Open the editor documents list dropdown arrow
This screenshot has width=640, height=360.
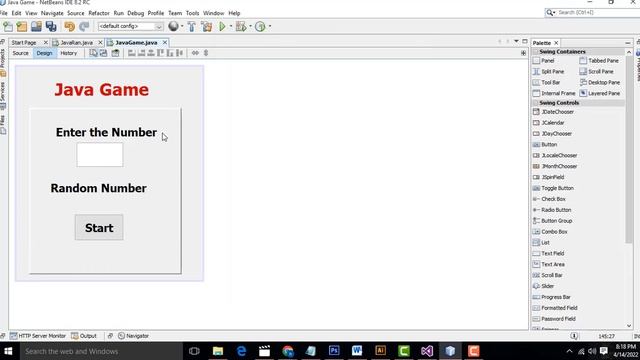[516, 42]
